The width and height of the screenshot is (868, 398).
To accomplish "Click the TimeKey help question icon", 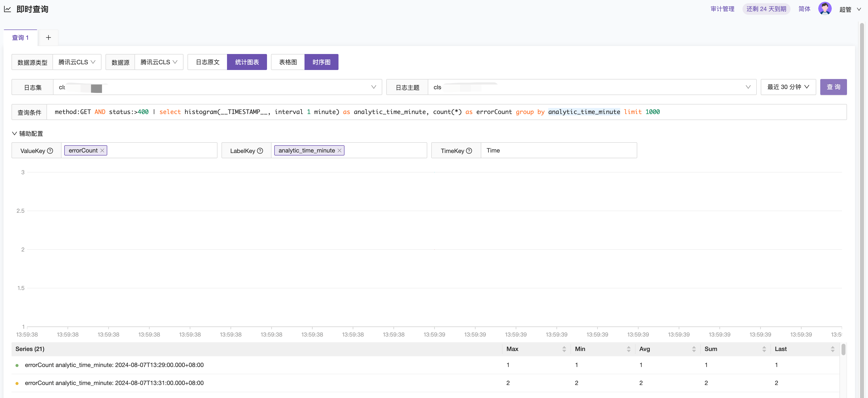I will [469, 151].
